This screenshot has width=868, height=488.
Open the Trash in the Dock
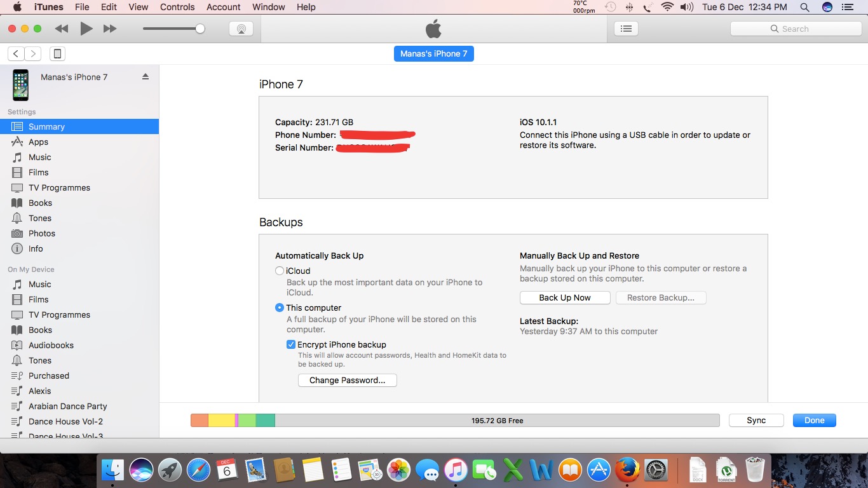click(755, 470)
